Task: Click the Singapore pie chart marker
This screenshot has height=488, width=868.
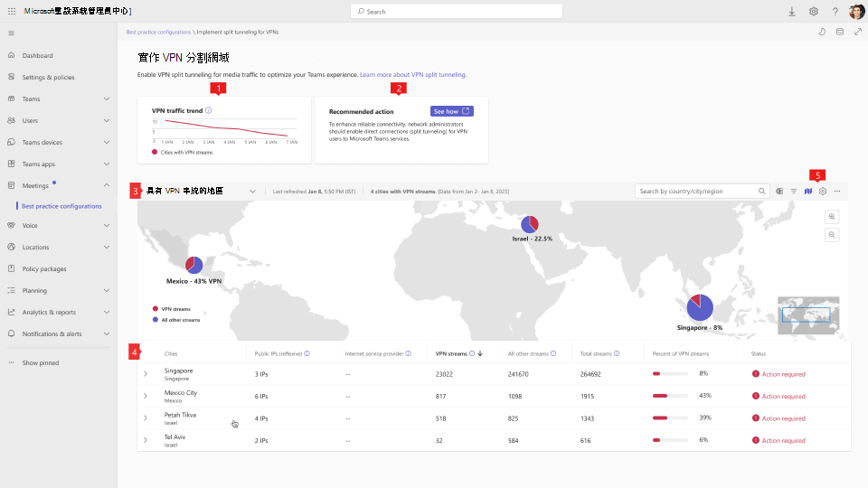Action: (x=700, y=307)
